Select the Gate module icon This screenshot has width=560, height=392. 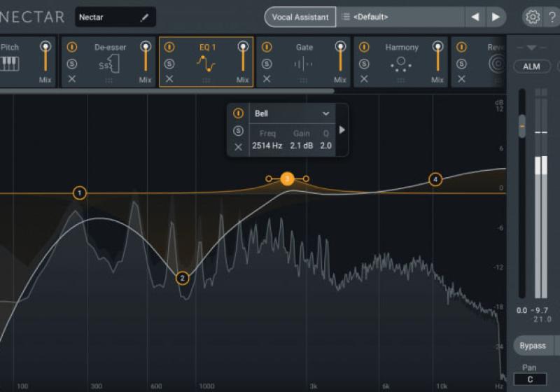tap(303, 64)
